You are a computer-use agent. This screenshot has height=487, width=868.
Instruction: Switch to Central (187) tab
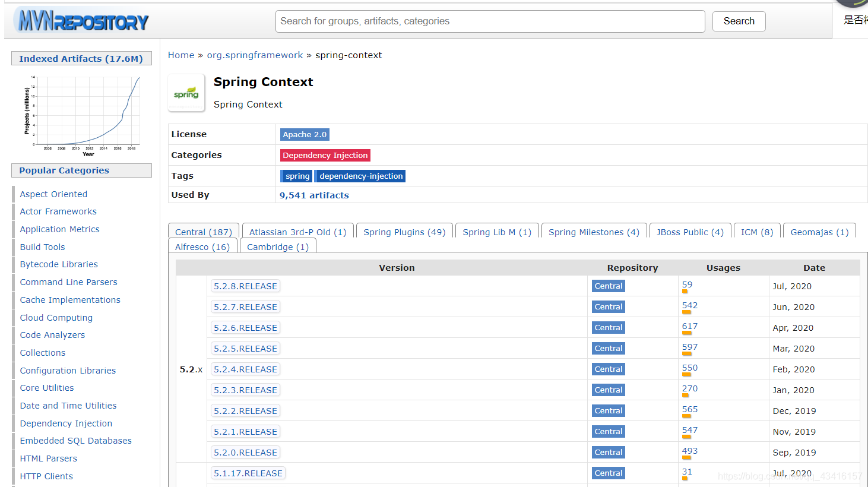pyautogui.click(x=204, y=232)
